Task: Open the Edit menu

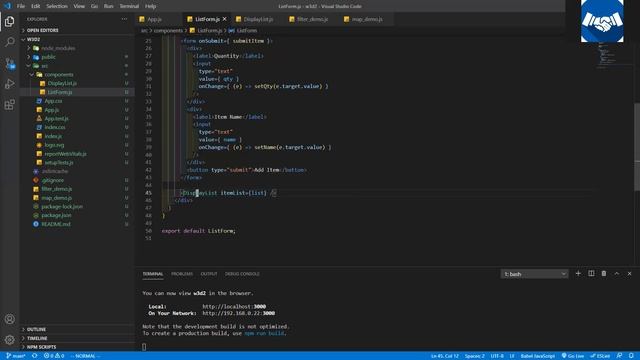Action: (36, 6)
